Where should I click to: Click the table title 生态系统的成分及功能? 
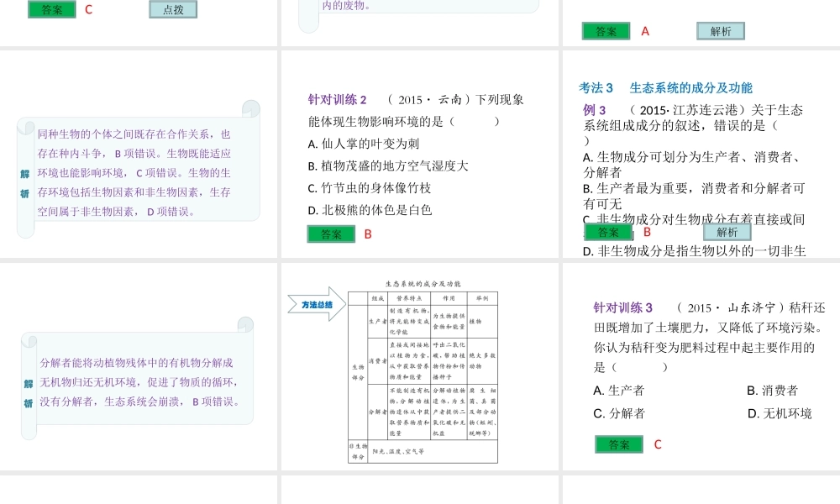pos(423,284)
